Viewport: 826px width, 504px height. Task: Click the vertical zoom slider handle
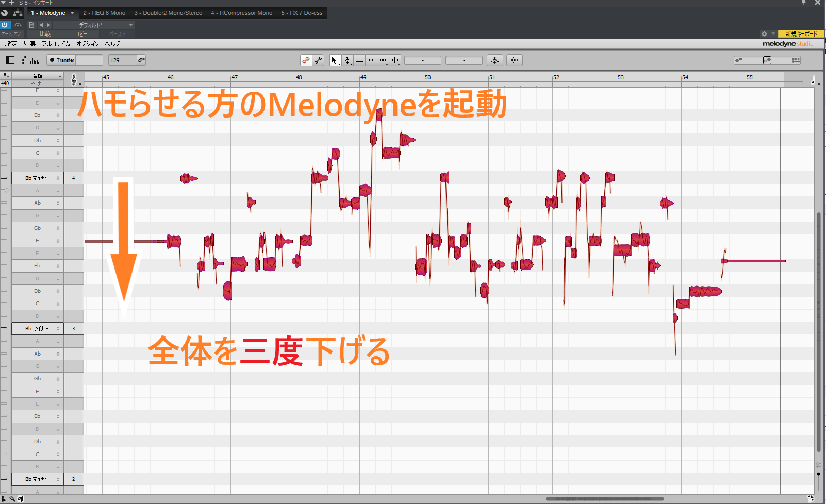point(818,474)
